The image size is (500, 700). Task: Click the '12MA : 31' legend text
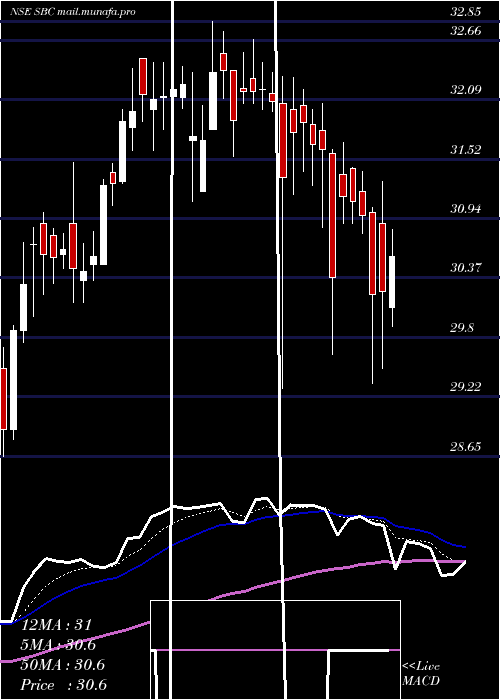[56, 625]
